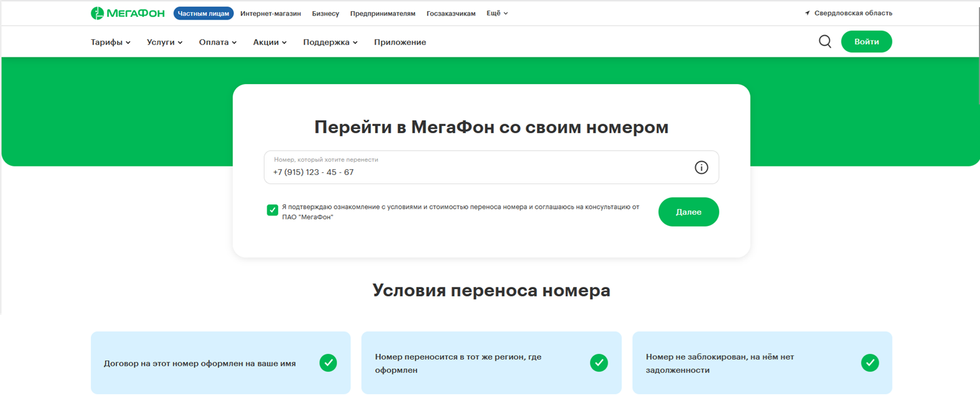Click 'Номер не заблокирован, на нём нет задолженности'

point(720,364)
